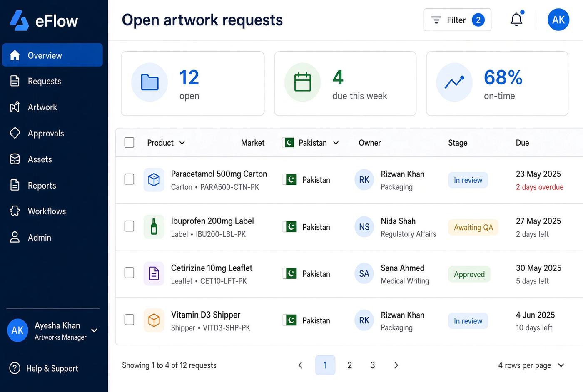The width and height of the screenshot is (583, 392).
Task: Check the Ibuprofen 200mg Label row
Action: pyautogui.click(x=129, y=226)
